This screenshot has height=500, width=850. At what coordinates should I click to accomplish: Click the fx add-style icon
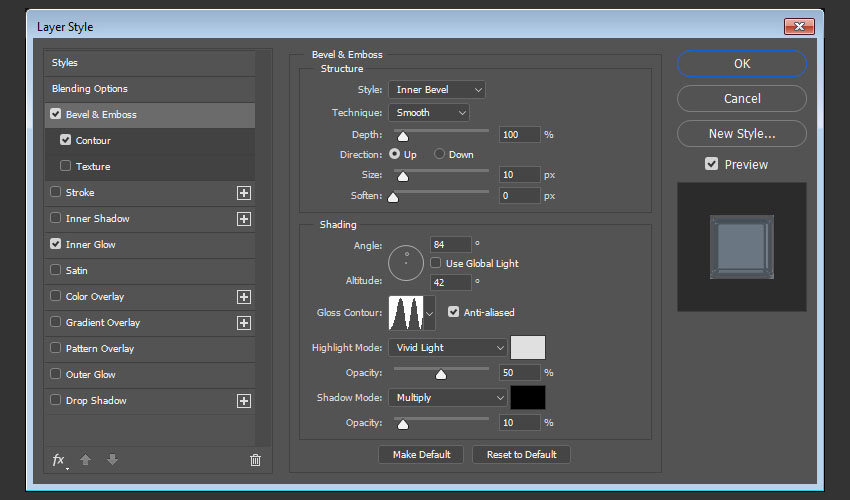[59, 460]
